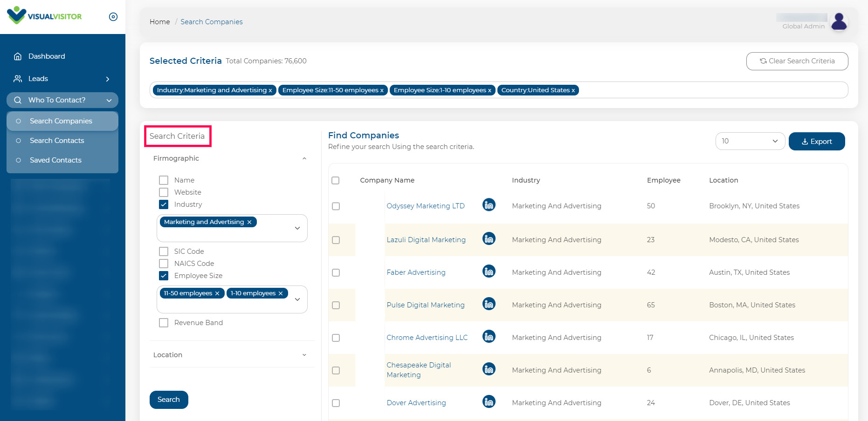Screen dimensions: 868x421
Task: Open LinkedIn icon for Lazuli Digital Marketing
Action: pyautogui.click(x=489, y=239)
